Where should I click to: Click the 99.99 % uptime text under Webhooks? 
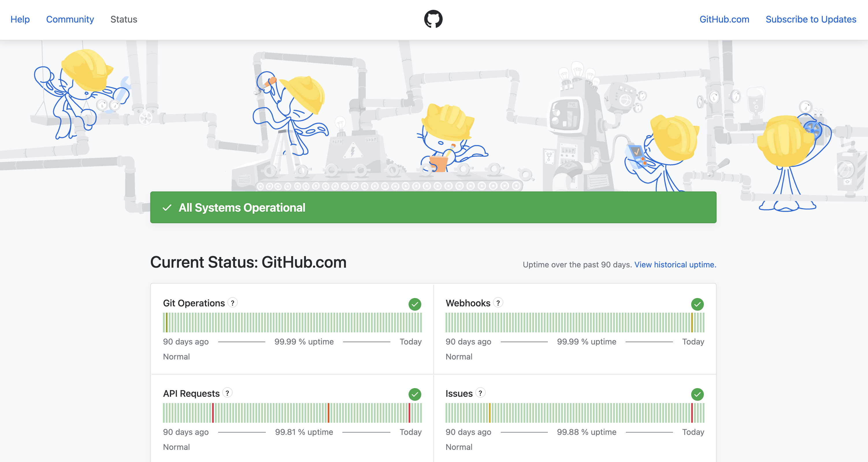tap(587, 342)
